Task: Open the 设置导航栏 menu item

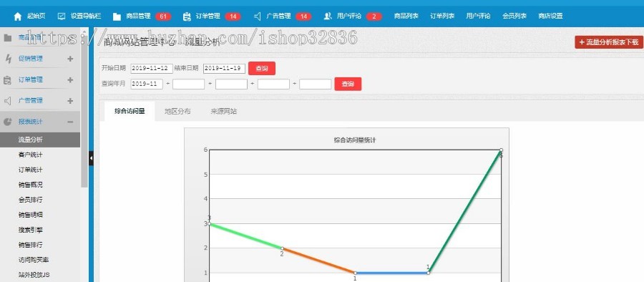Action: pos(86,16)
